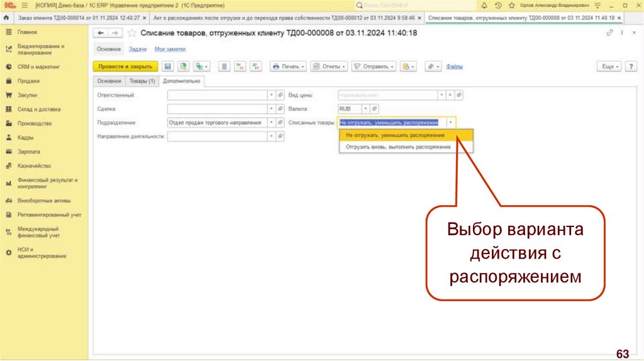Open favorites star icon in title bar
Viewport: 644px width, 361px height.
(512, 5)
